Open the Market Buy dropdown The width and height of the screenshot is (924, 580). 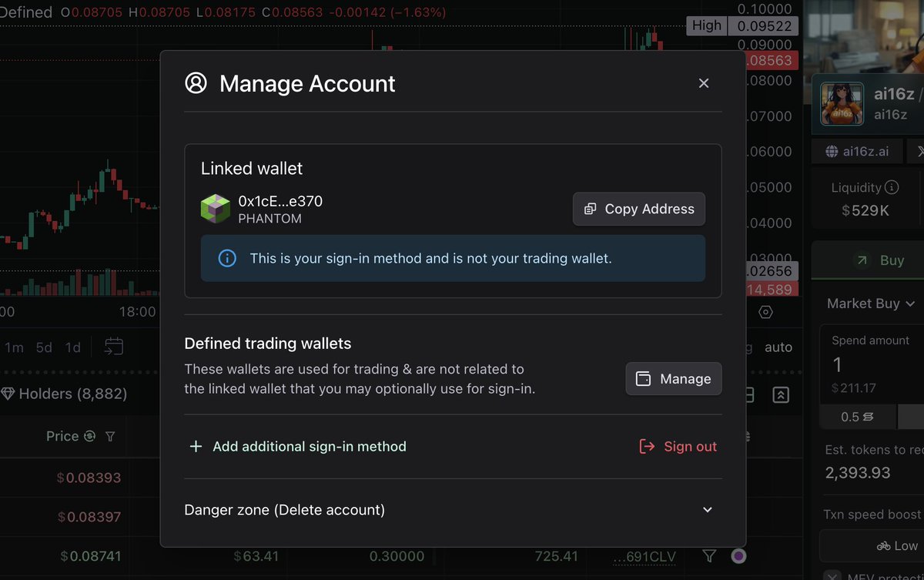pyautogui.click(x=870, y=303)
